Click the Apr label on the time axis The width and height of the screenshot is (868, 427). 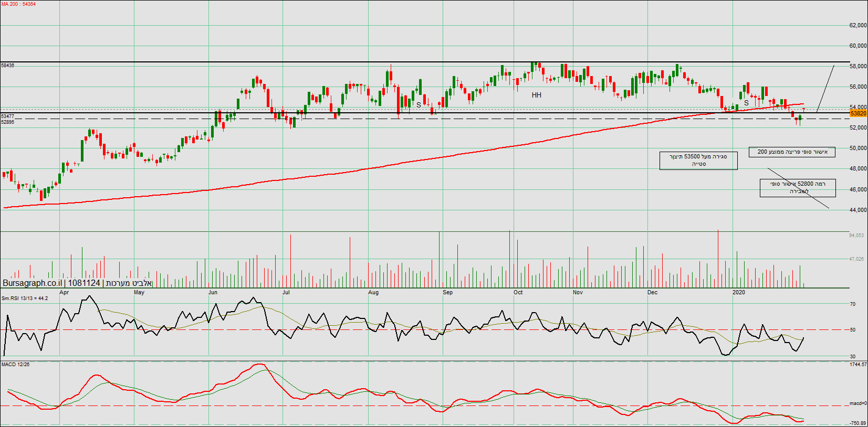(x=64, y=293)
